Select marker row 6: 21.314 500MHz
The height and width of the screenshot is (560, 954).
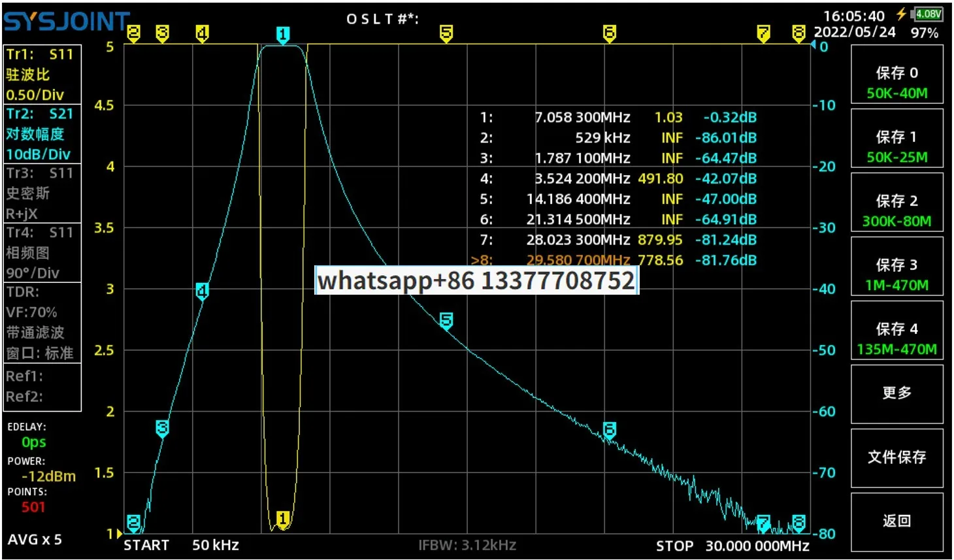[618, 220]
